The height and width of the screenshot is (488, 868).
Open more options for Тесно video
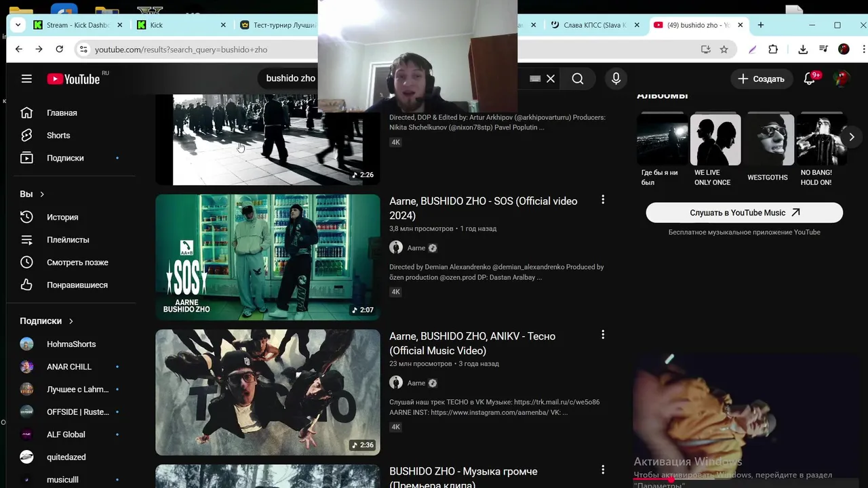click(602, 335)
